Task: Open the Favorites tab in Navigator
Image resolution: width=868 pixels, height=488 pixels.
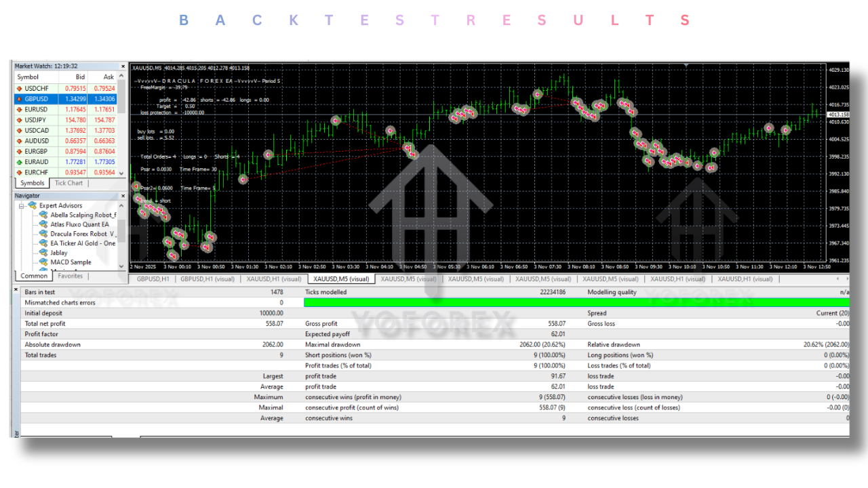Action: tap(70, 276)
